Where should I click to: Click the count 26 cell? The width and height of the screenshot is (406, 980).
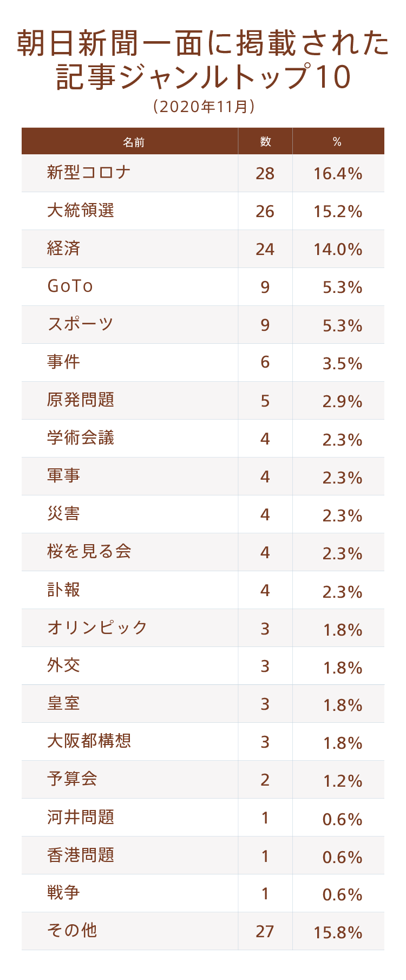coord(265,211)
